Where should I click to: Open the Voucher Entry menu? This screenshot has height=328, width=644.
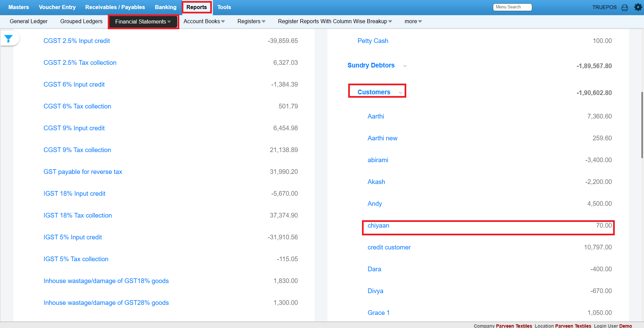point(57,7)
